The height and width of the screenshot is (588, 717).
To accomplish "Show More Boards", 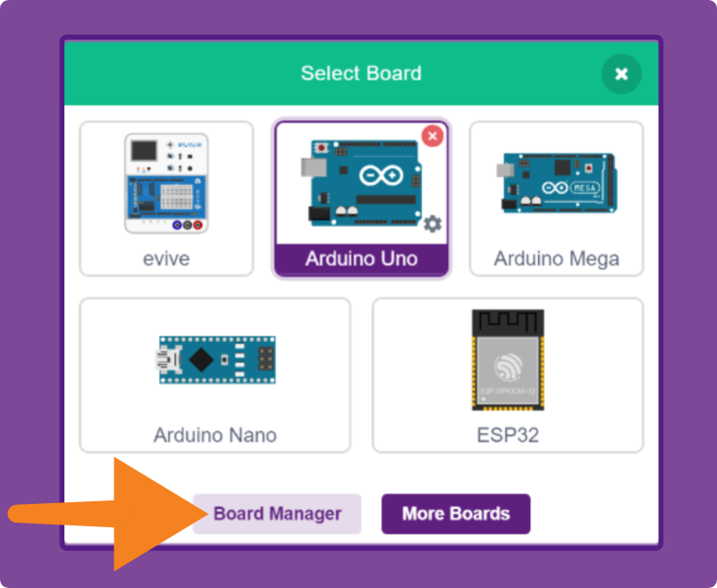I will [x=456, y=514].
